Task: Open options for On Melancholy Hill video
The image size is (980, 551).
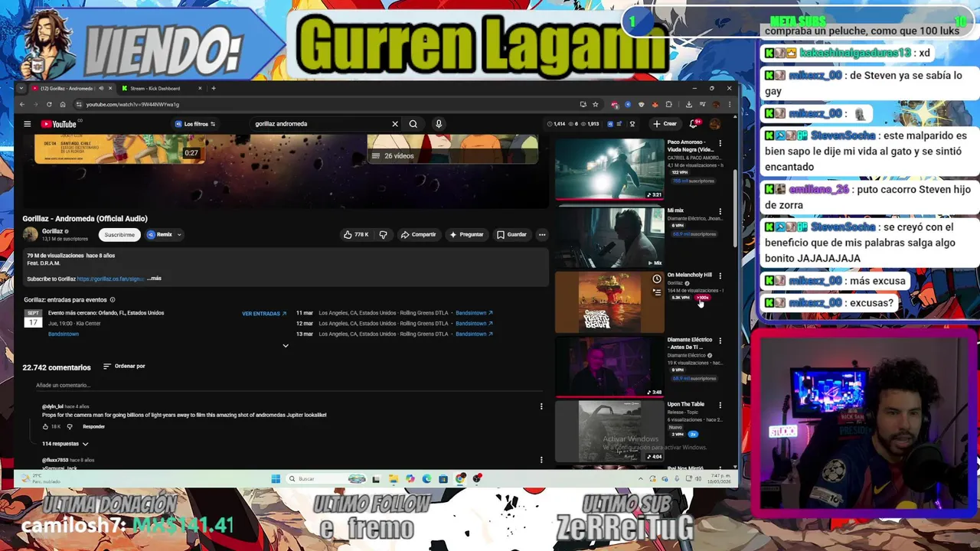Action: (x=720, y=275)
